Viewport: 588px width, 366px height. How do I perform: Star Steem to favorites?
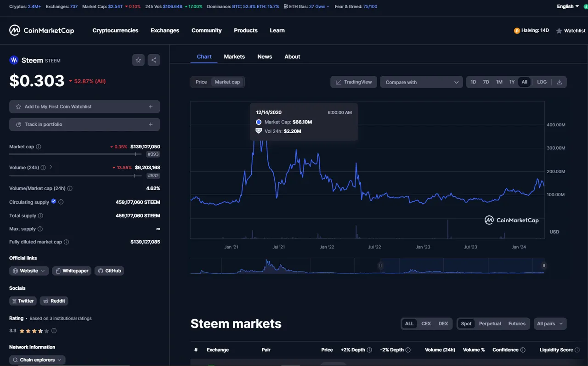(138, 60)
